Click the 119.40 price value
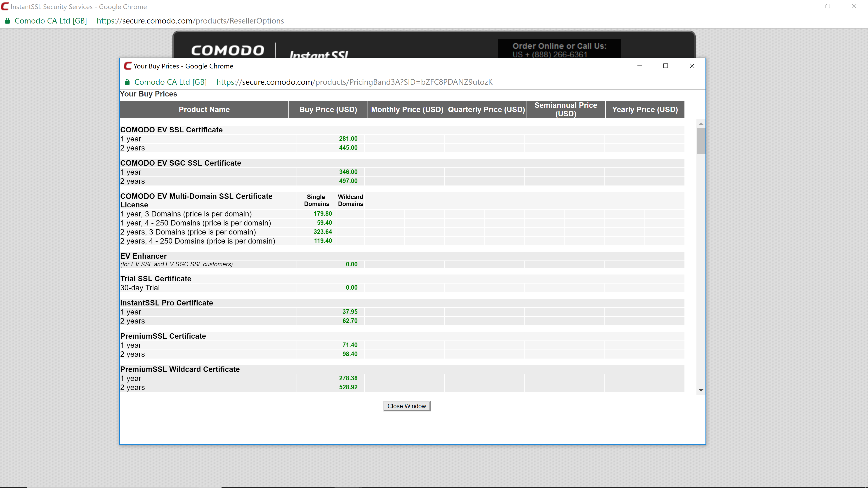This screenshot has width=868, height=488. click(323, 241)
